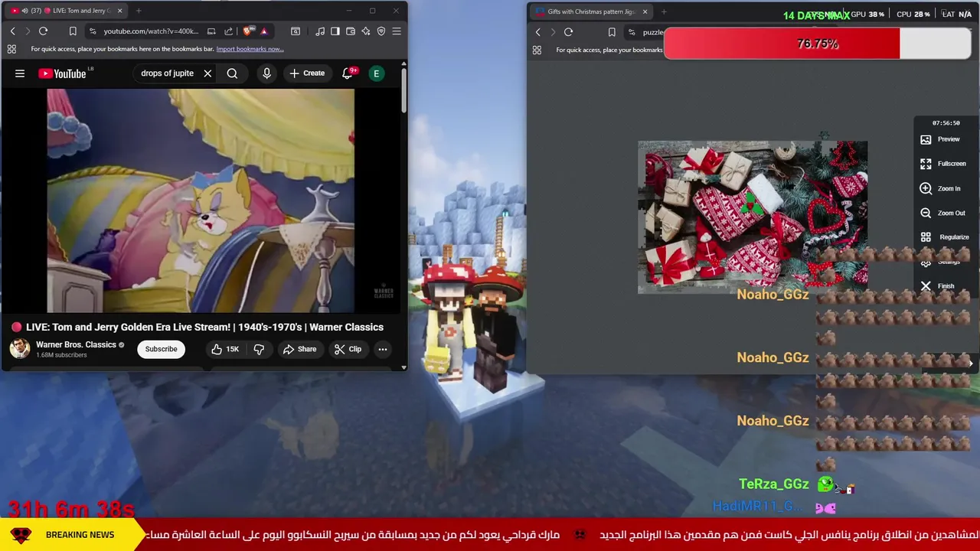Click the Christmas gifts jigsaw image

click(x=753, y=217)
